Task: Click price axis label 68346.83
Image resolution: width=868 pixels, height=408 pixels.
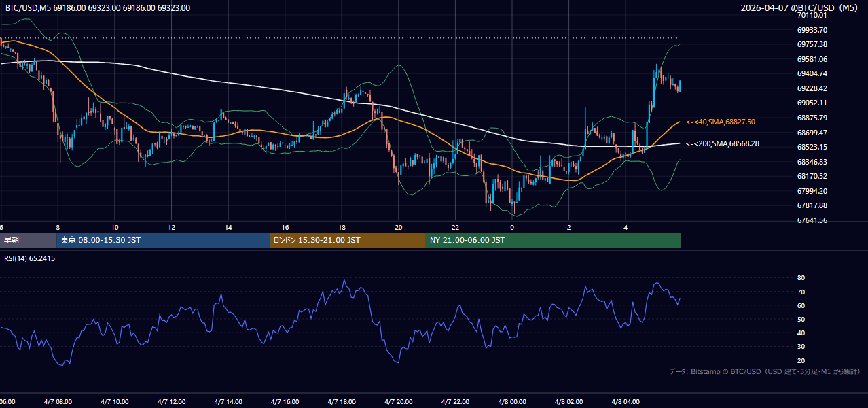Action: [812, 162]
